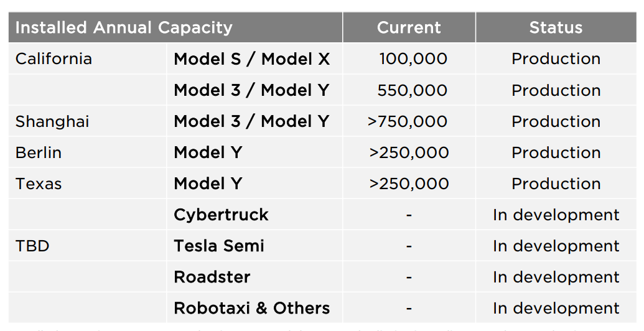Click the Current column header
The height and width of the screenshot is (331, 644).
pos(409,28)
